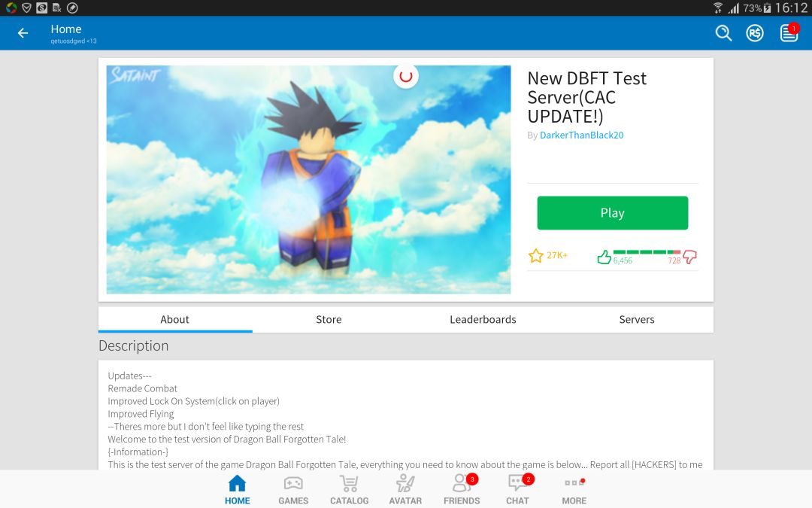Open the search magnifier icon
812x508 pixels.
pyautogui.click(x=723, y=33)
